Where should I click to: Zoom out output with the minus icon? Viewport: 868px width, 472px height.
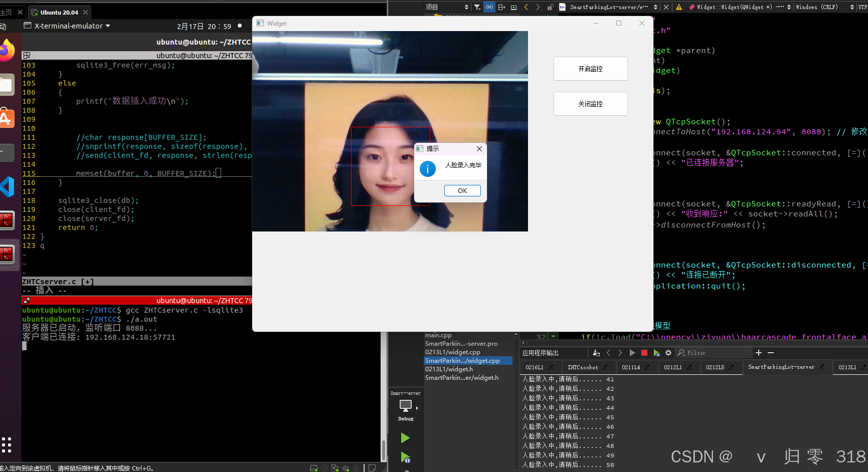771,353
